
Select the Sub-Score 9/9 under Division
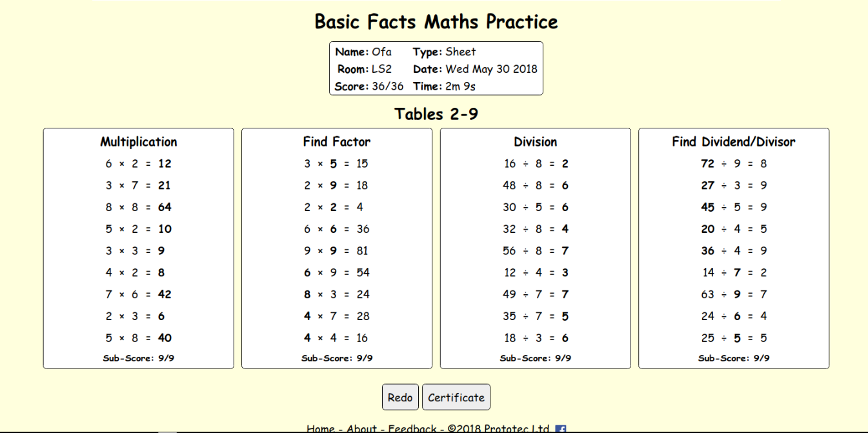[x=534, y=357]
